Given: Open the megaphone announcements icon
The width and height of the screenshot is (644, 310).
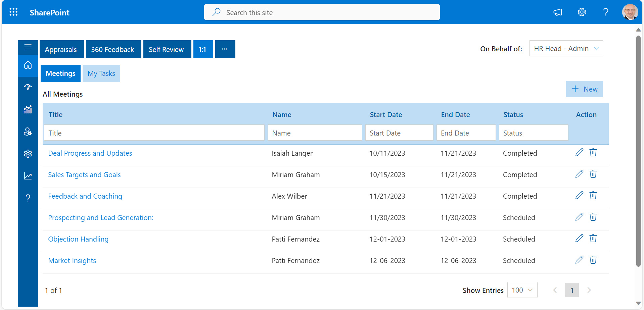Looking at the screenshot, I should click(x=558, y=12).
